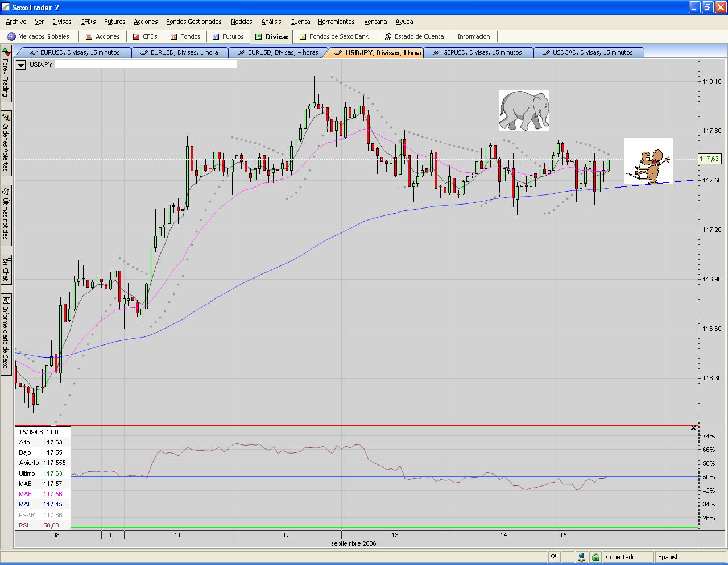The width and height of the screenshot is (728, 565).
Task: Click the network connection status icon
Action: [581, 557]
